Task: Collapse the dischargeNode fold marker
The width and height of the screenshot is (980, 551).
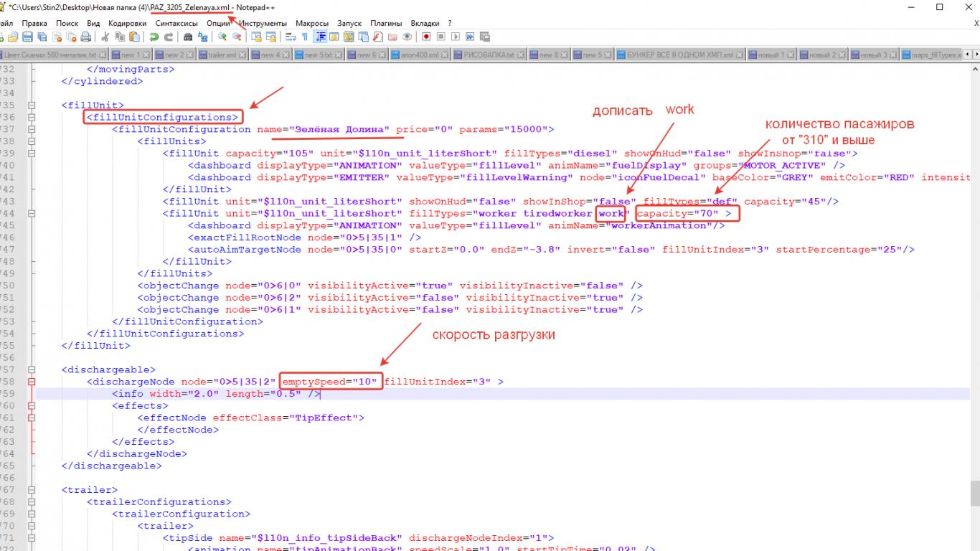Action: [x=31, y=382]
